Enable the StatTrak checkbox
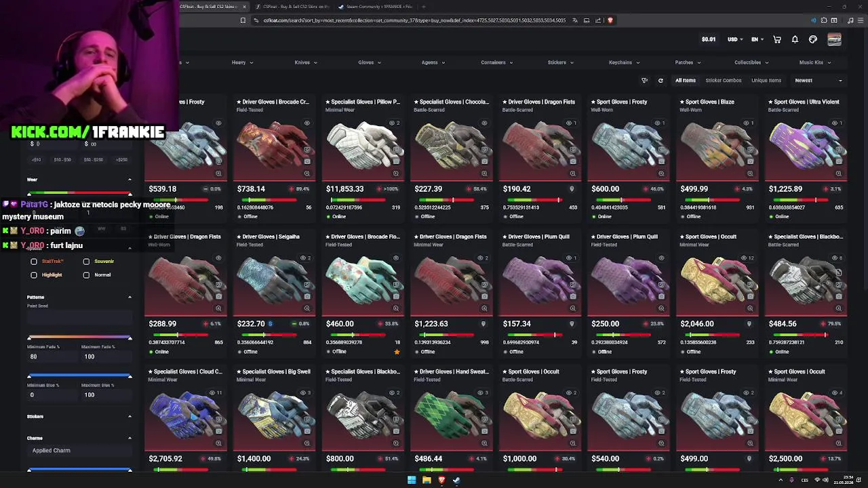Screen dimensions: 868x488 tap(34, 261)
